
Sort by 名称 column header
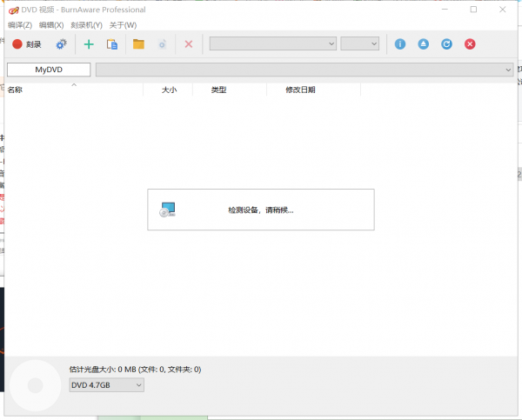[74, 90]
